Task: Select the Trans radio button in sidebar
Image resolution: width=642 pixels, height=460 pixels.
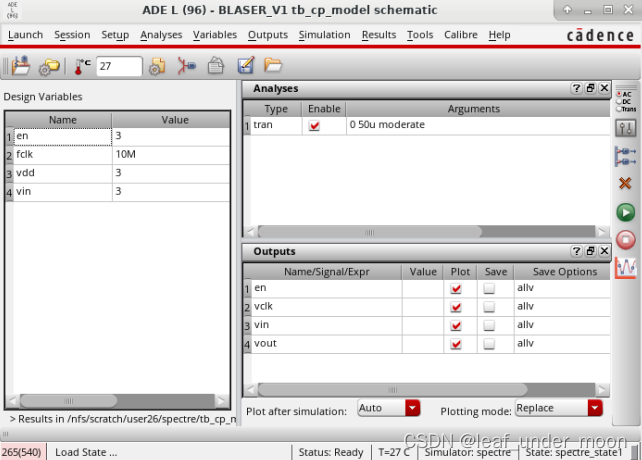Action: click(619, 109)
